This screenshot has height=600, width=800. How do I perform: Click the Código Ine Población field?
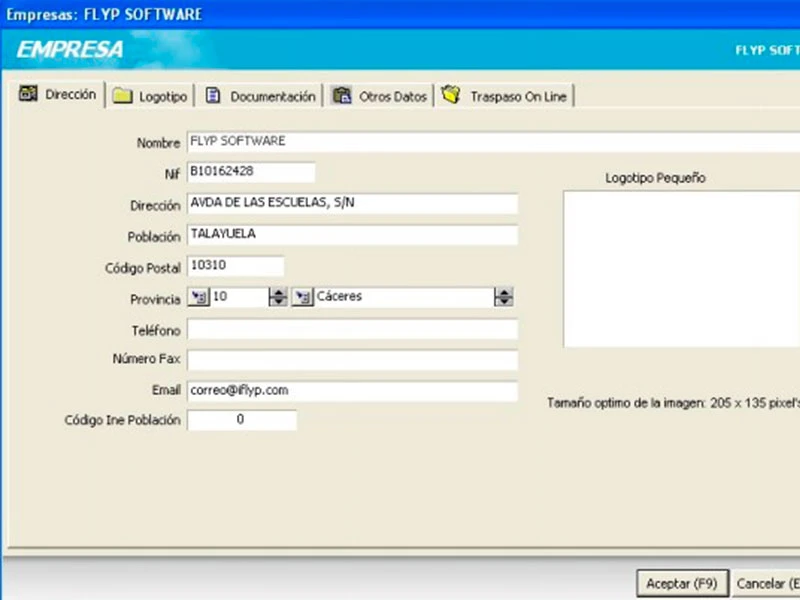pyautogui.click(x=242, y=420)
